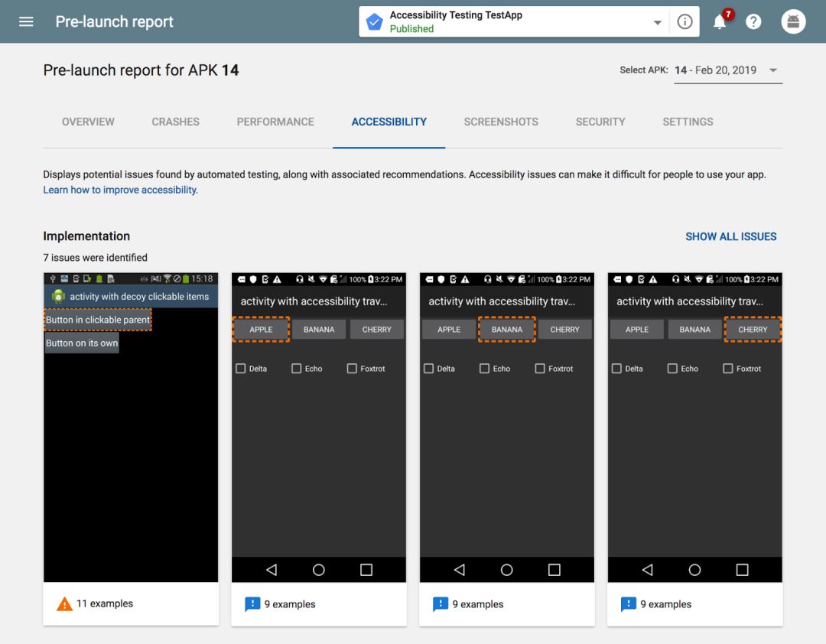Screen dimensions: 826x644
Task: Click the app info circle icon
Action: pos(685,22)
